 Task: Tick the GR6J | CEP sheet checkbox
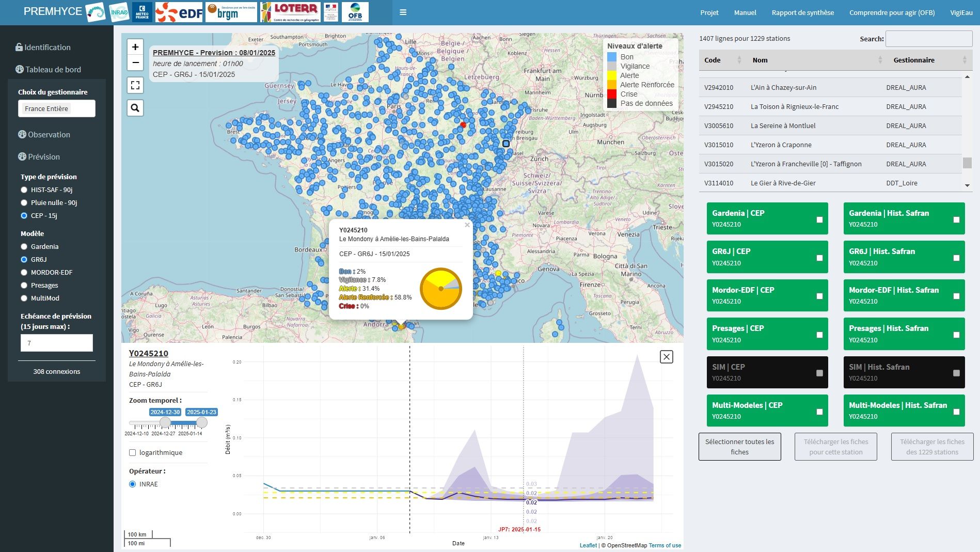[x=819, y=258]
